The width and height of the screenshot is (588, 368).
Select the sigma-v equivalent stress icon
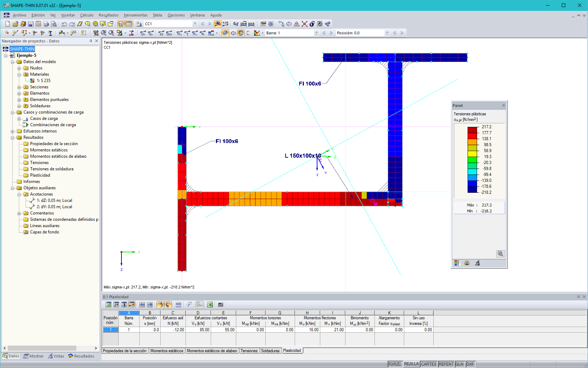click(195, 33)
